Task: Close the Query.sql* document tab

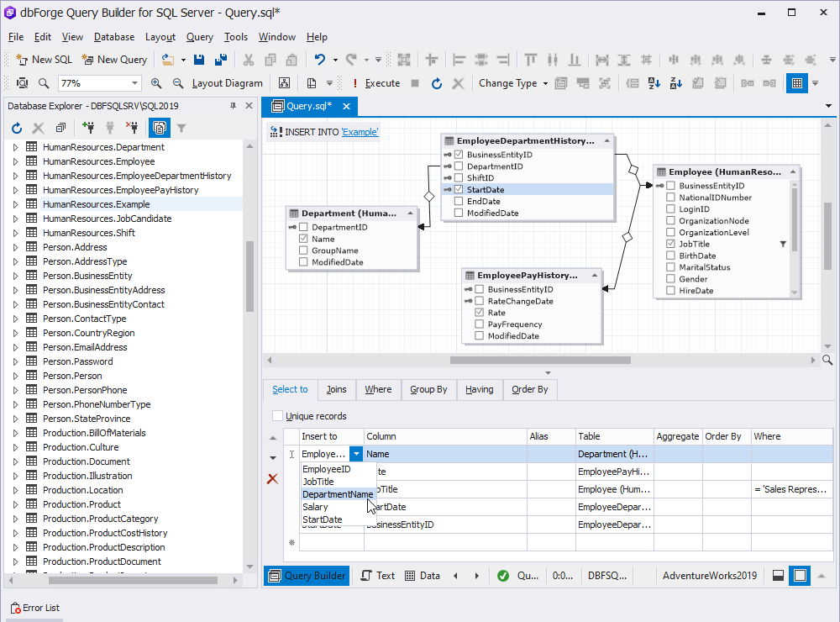Action: 347,106
